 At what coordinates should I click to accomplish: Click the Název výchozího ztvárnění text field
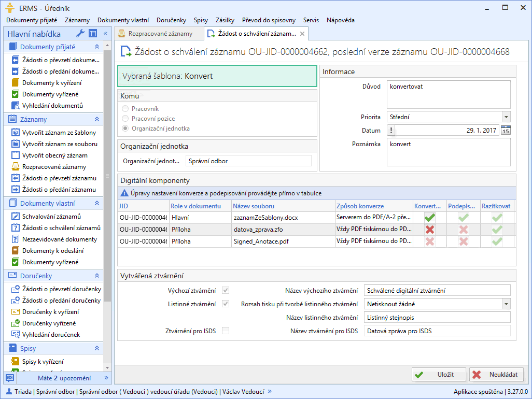click(437, 290)
